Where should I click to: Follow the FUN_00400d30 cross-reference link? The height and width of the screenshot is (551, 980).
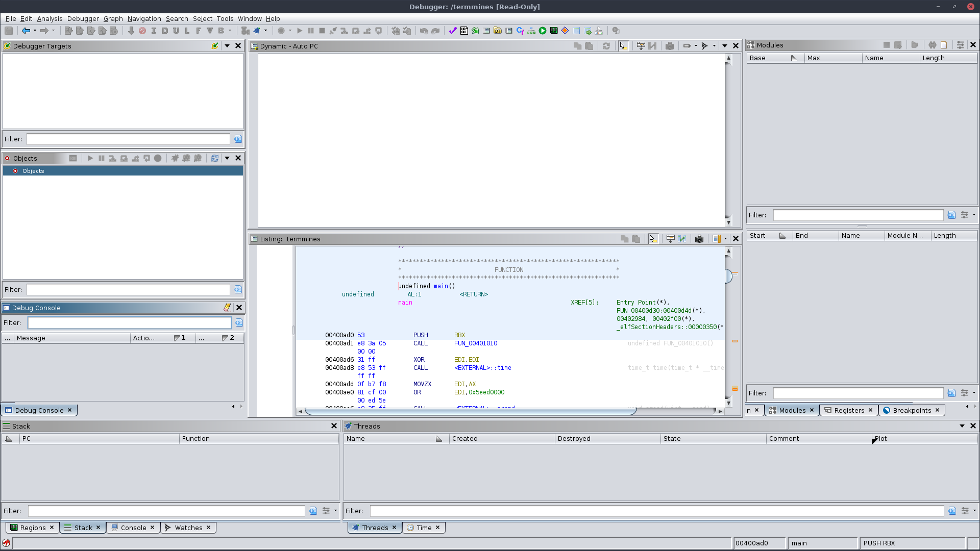click(x=639, y=311)
